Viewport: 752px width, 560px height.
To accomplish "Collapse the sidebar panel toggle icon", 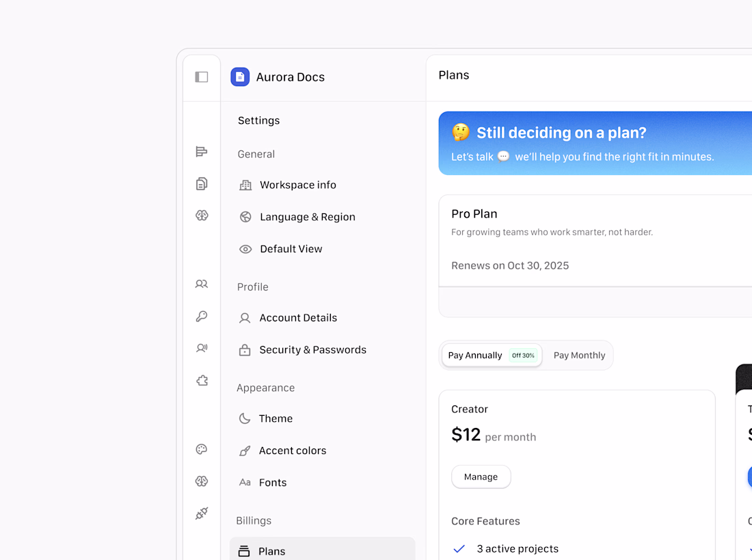I will (x=202, y=77).
